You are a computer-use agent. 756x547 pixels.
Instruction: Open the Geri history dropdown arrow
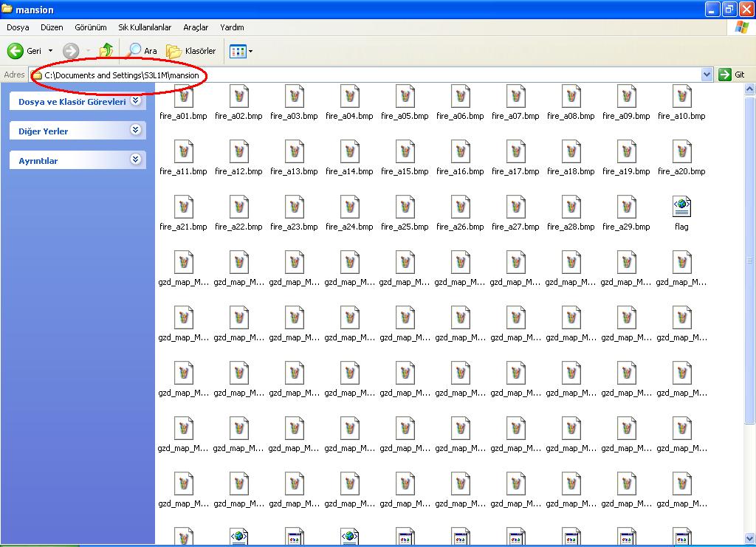50,51
